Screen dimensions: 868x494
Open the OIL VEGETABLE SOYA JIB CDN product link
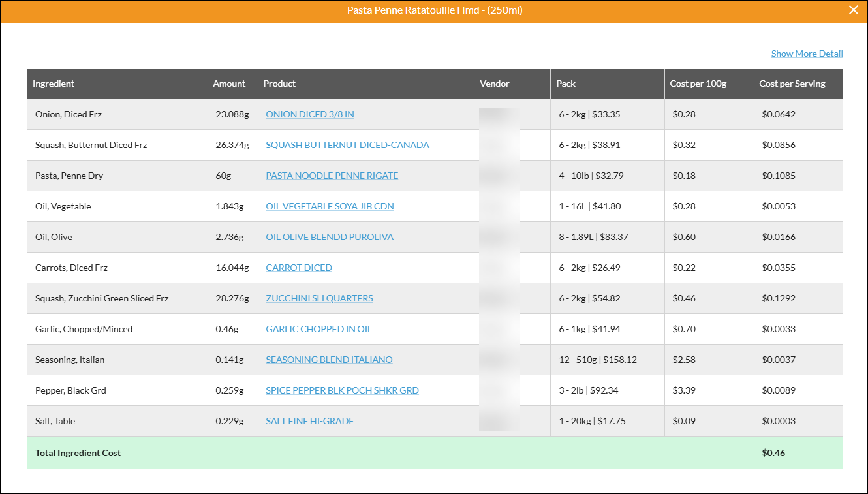330,206
